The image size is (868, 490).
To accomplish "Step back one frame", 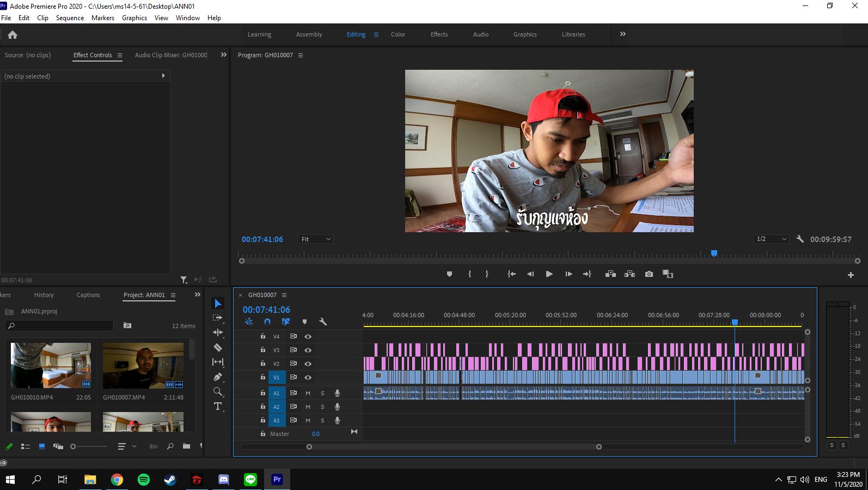I will click(530, 274).
